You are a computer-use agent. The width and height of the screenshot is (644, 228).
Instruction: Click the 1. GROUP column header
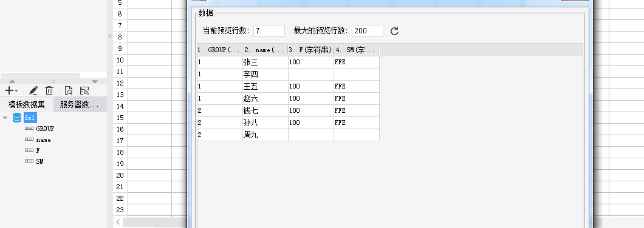tap(220, 50)
